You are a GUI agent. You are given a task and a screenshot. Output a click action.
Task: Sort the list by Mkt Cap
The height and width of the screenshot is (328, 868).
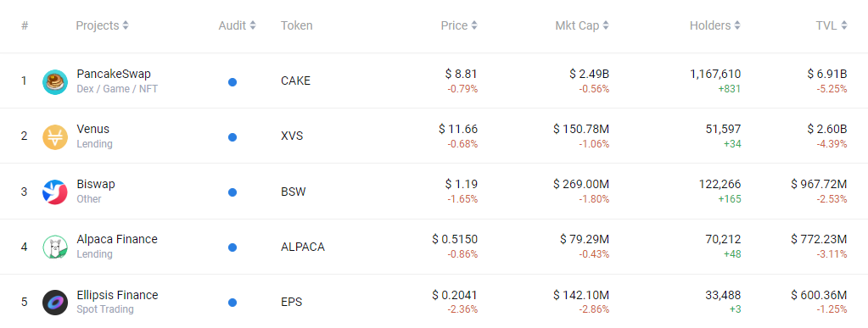click(x=582, y=25)
